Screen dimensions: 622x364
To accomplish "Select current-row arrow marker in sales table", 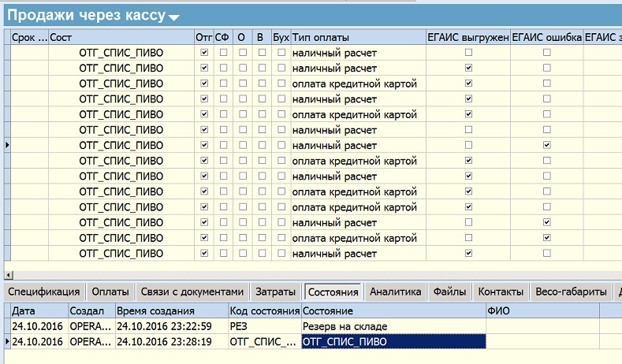I will click(7, 146).
